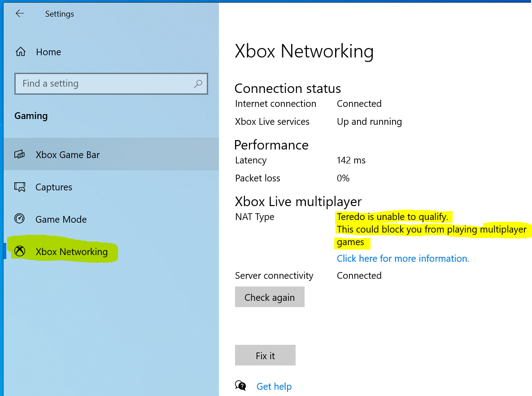Select the Xbox Networking sidebar label
This screenshot has width=532, height=396.
point(71,251)
